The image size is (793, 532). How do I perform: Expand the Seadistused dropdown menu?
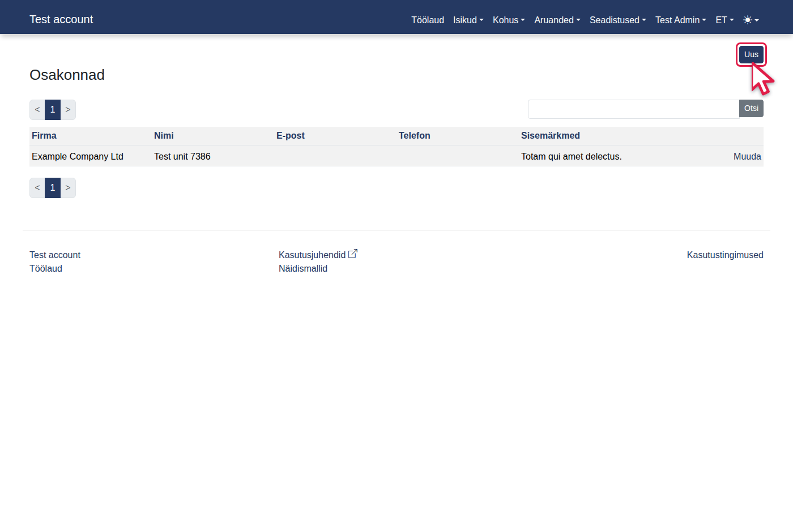pos(618,20)
